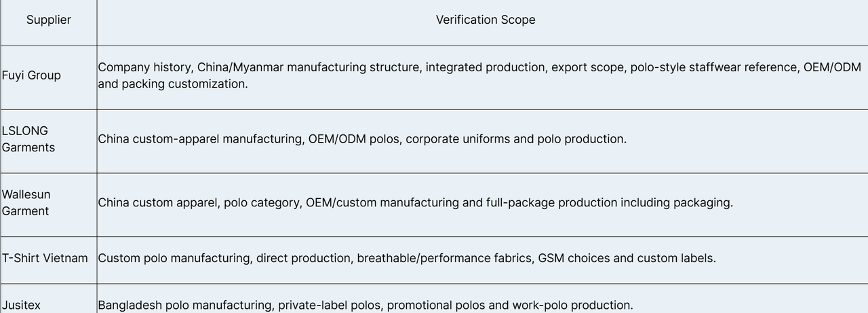The height and width of the screenshot is (313, 868).
Task: Click the Jusitex verification scope text
Action: point(366,306)
